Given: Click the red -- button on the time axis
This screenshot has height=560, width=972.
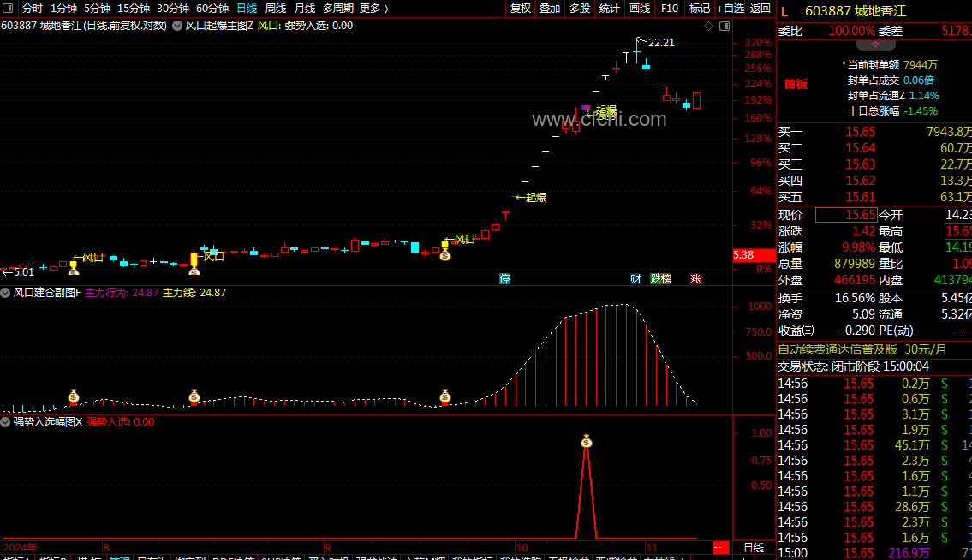Looking at the screenshot, I should (719, 548).
